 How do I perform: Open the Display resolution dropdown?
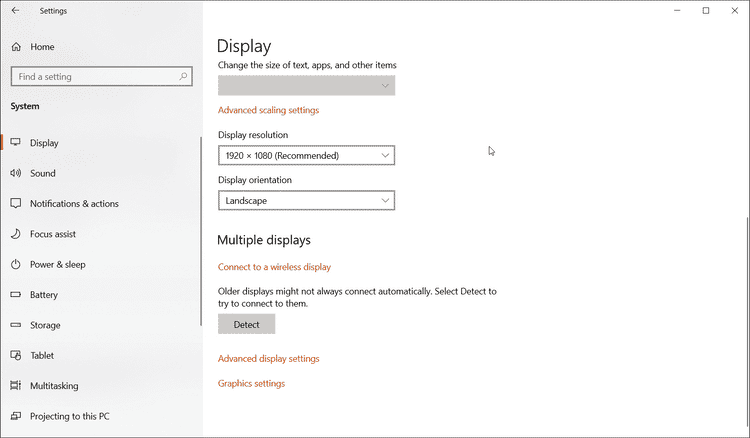pos(307,155)
